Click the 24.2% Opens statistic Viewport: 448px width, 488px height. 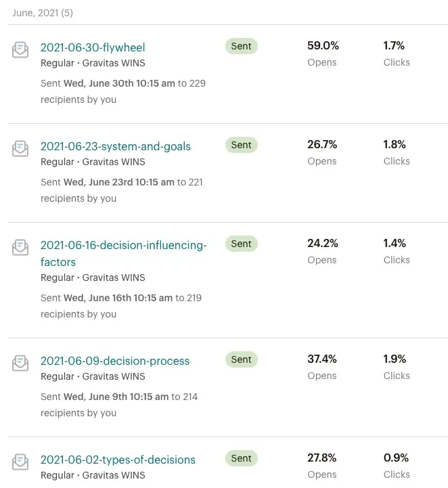[323, 244]
